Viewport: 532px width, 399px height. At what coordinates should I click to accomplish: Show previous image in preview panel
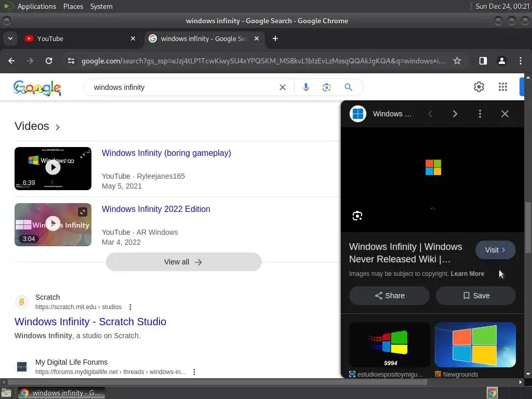[430, 114]
